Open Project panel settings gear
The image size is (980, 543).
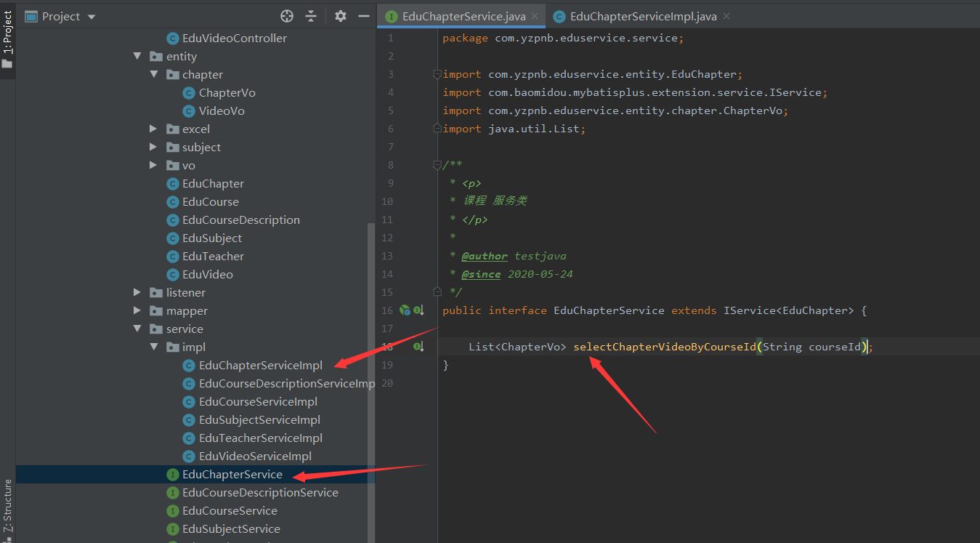[x=341, y=16]
